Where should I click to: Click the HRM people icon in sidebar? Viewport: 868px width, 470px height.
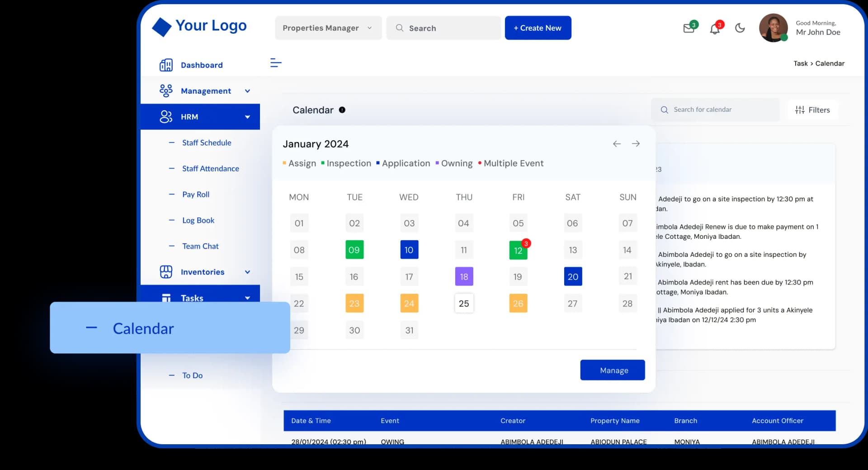pos(166,116)
